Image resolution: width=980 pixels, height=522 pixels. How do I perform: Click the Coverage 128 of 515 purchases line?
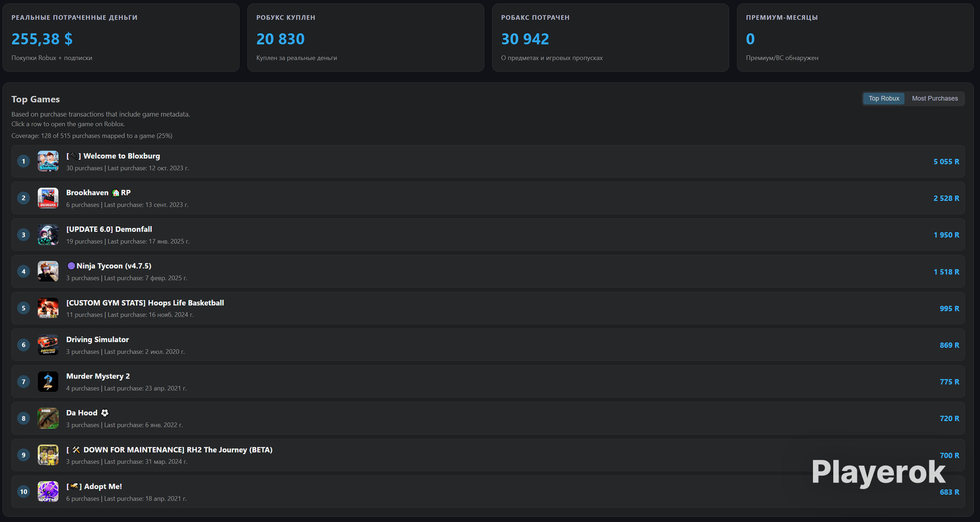pos(92,136)
